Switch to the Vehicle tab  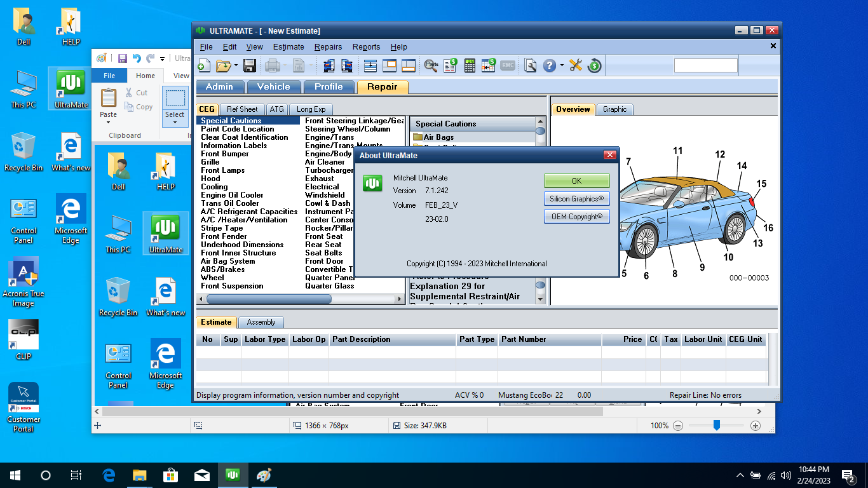[274, 87]
